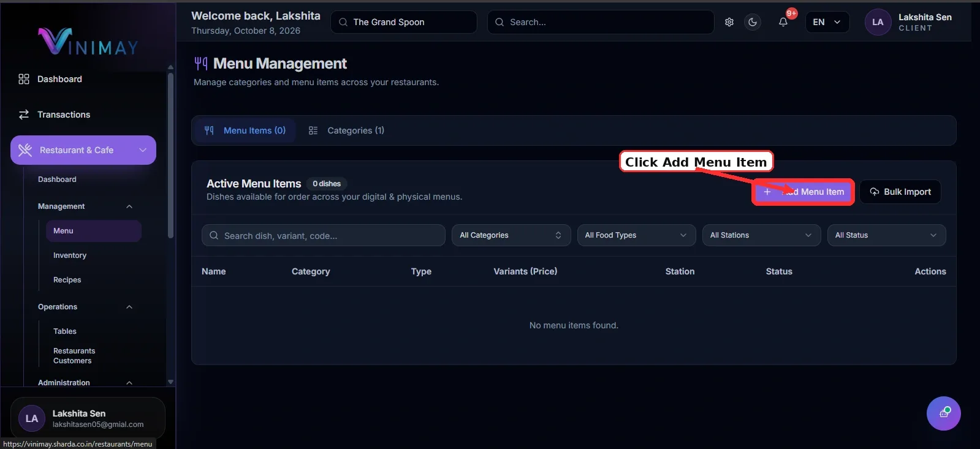The width and height of the screenshot is (980, 449).
Task: Open the sidebar Dashboard sub-link
Action: point(57,179)
